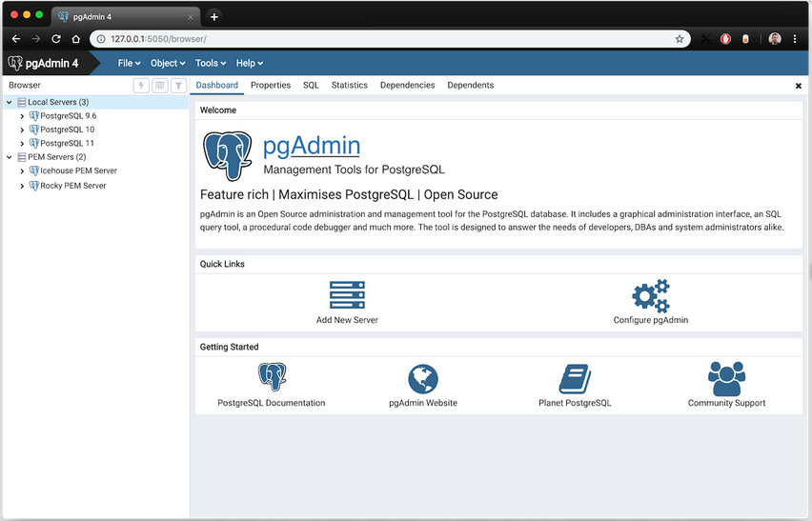Expand the Icehouse PEM Server node

click(x=22, y=171)
